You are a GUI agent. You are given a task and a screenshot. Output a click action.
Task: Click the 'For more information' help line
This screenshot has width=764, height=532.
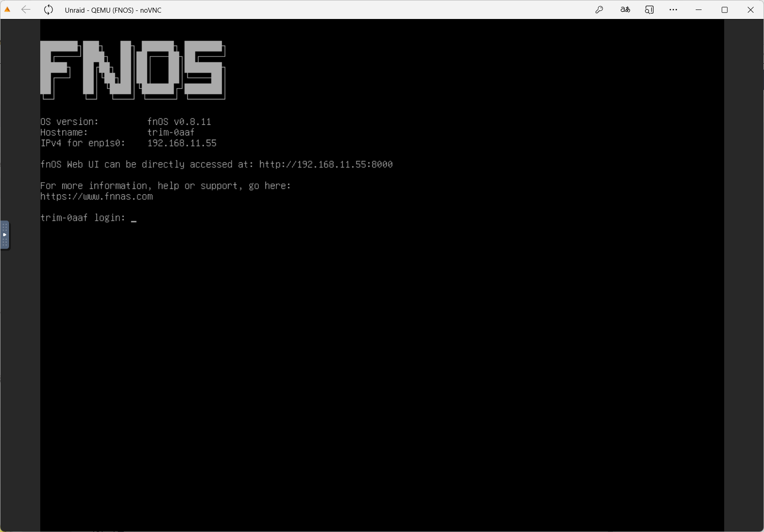click(x=165, y=186)
